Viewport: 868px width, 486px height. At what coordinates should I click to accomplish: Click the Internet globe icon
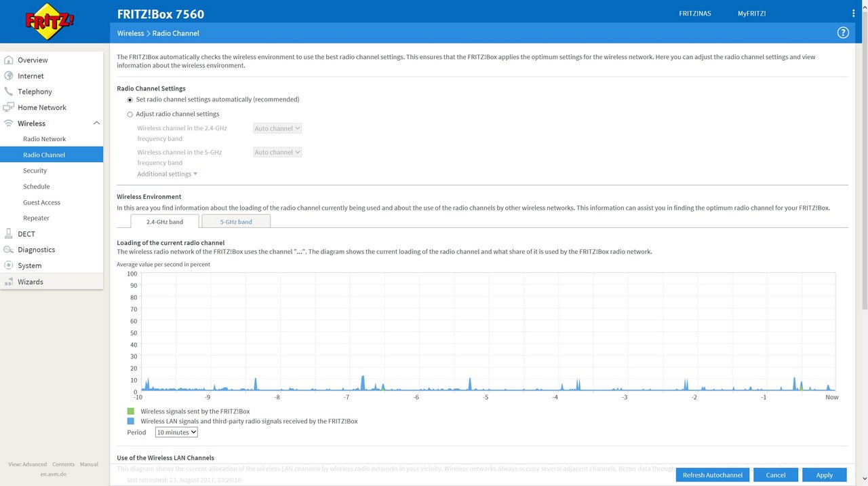pyautogui.click(x=9, y=76)
